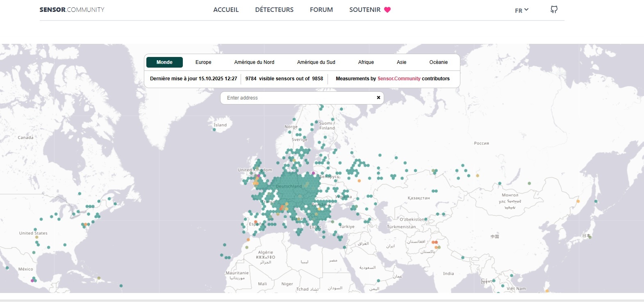The image size is (644, 302).
Task: Choose the Asie region tab
Action: 401,62
